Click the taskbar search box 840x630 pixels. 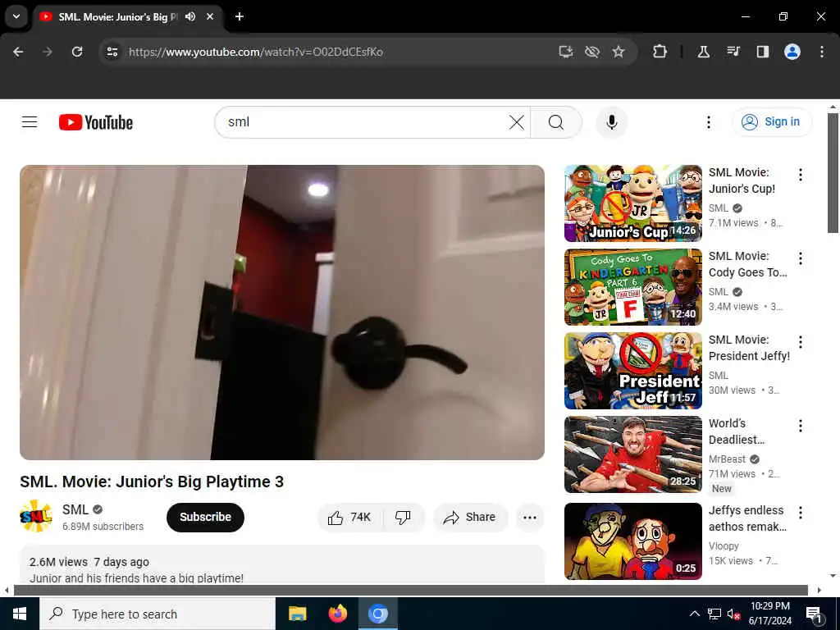pos(157,614)
